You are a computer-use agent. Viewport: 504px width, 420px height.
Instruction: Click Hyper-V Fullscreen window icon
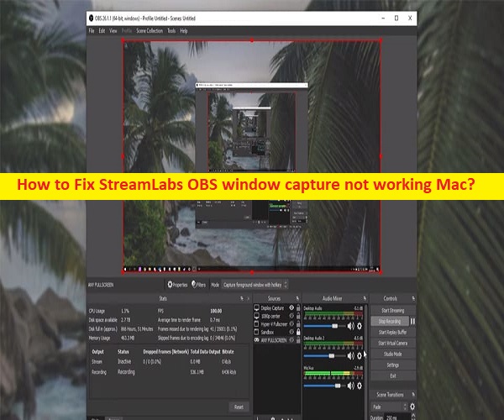(x=256, y=323)
